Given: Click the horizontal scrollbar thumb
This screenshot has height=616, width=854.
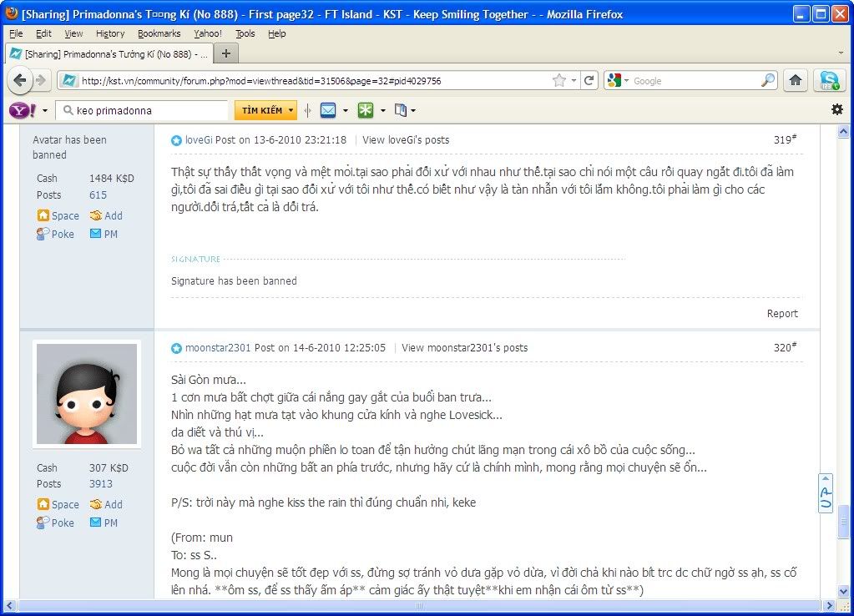Looking at the screenshot, I should tap(419, 606).
